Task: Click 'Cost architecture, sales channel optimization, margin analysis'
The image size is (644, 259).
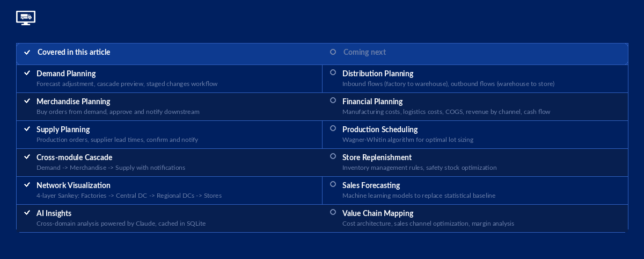Action: click(x=428, y=224)
